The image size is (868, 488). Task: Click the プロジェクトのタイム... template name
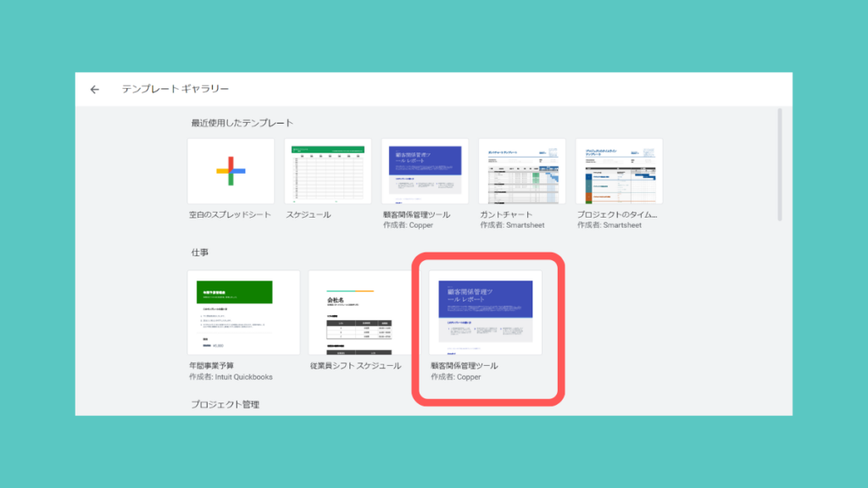point(617,215)
